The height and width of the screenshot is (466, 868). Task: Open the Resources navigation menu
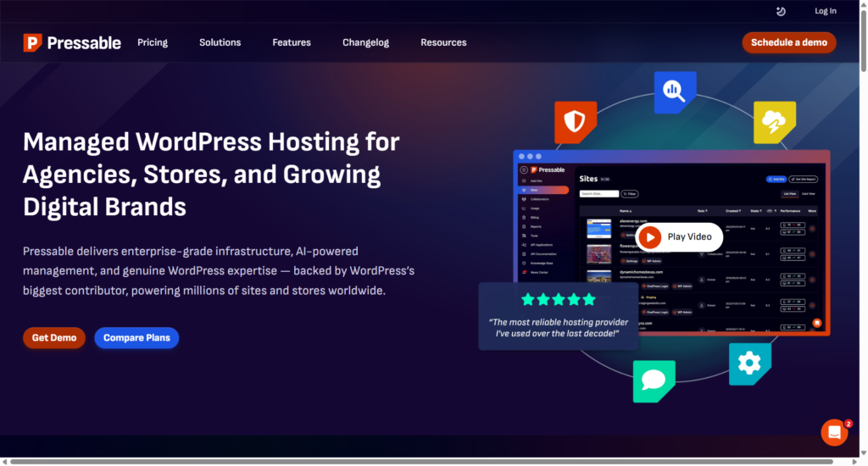443,42
